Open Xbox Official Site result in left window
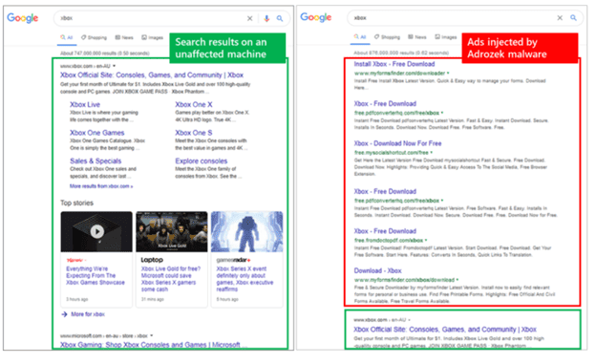The height and width of the screenshot is (364, 596). click(x=152, y=75)
